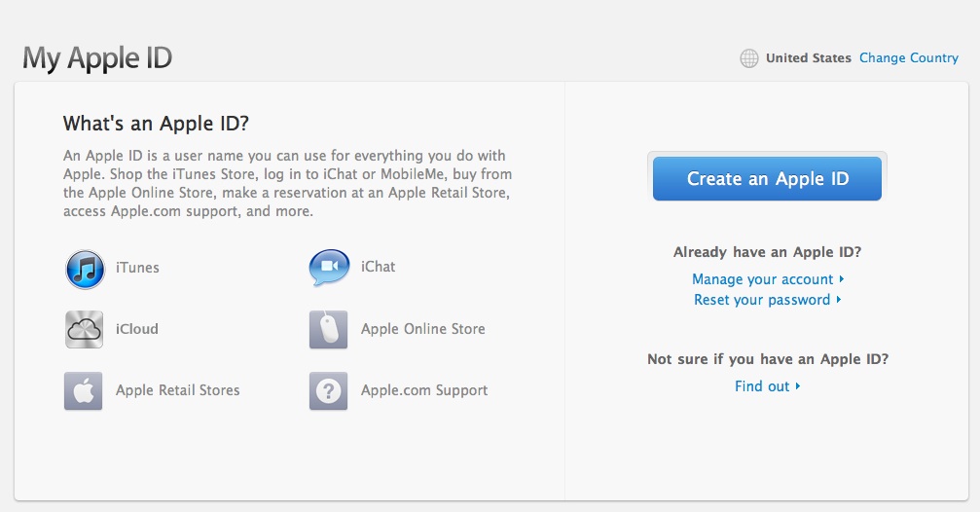
Task: Create an Apple ID
Action: click(767, 179)
